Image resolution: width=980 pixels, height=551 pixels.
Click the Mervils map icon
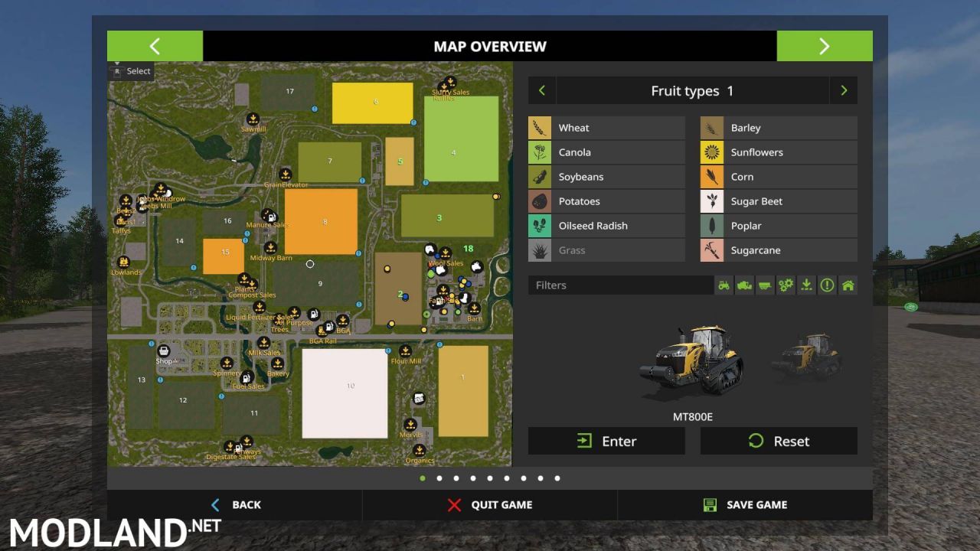click(410, 425)
